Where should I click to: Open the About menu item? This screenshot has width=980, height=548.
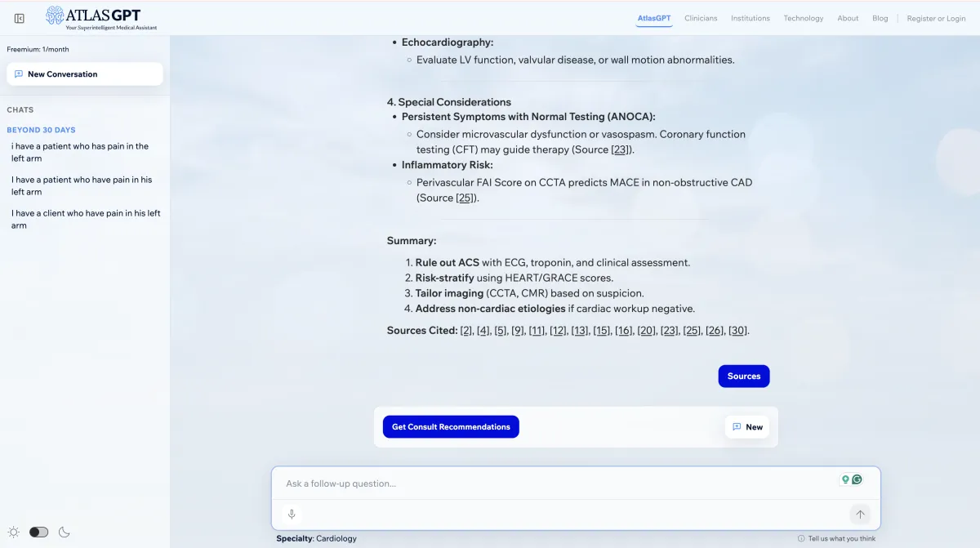pos(848,18)
